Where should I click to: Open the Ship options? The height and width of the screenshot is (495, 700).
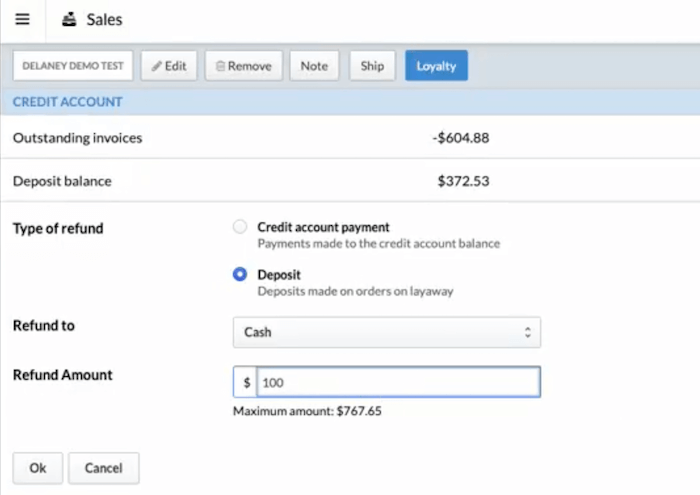(372, 66)
